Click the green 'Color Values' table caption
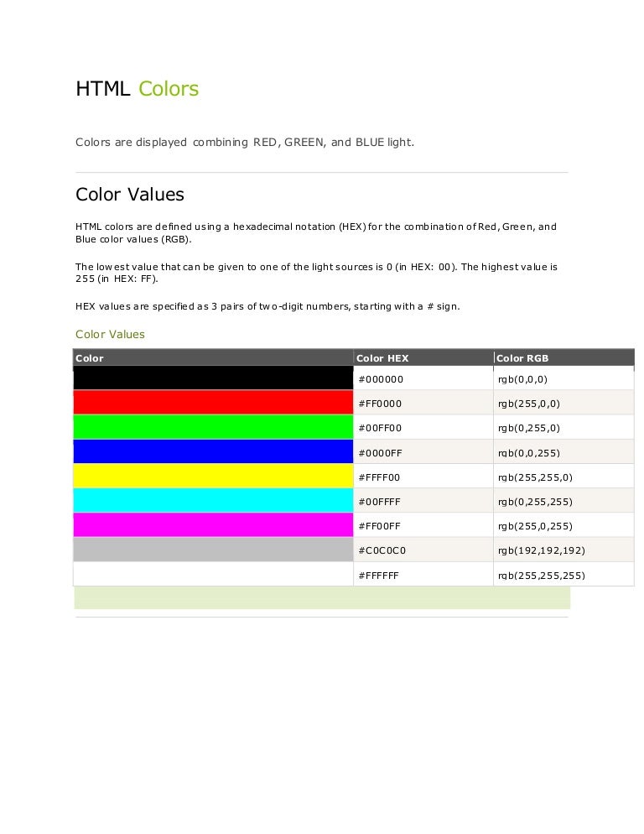 [x=110, y=334]
